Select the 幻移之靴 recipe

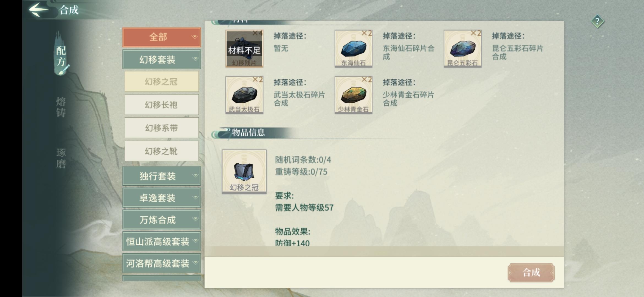click(162, 151)
